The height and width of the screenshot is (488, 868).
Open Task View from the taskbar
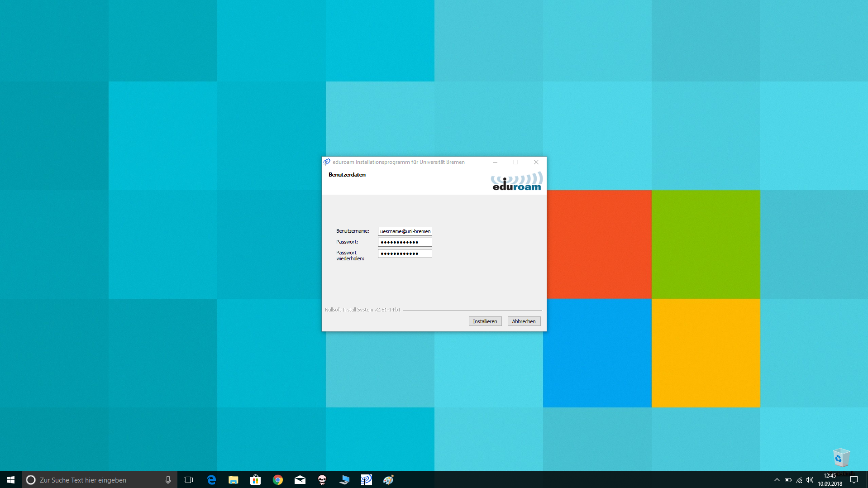[188, 480]
